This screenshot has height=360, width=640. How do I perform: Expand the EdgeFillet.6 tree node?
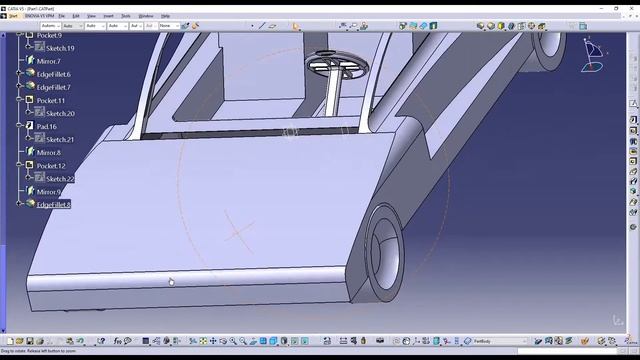tap(19, 73)
